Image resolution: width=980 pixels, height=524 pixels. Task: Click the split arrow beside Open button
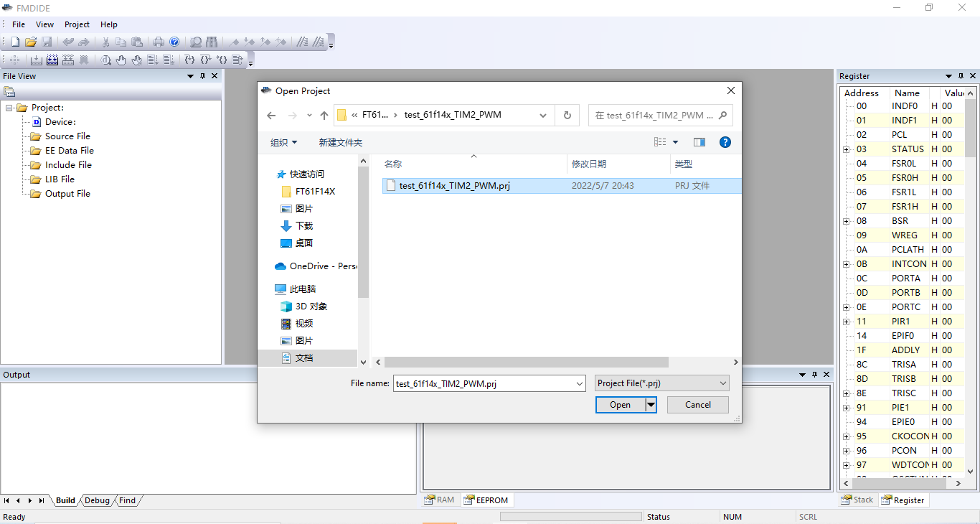click(x=651, y=405)
